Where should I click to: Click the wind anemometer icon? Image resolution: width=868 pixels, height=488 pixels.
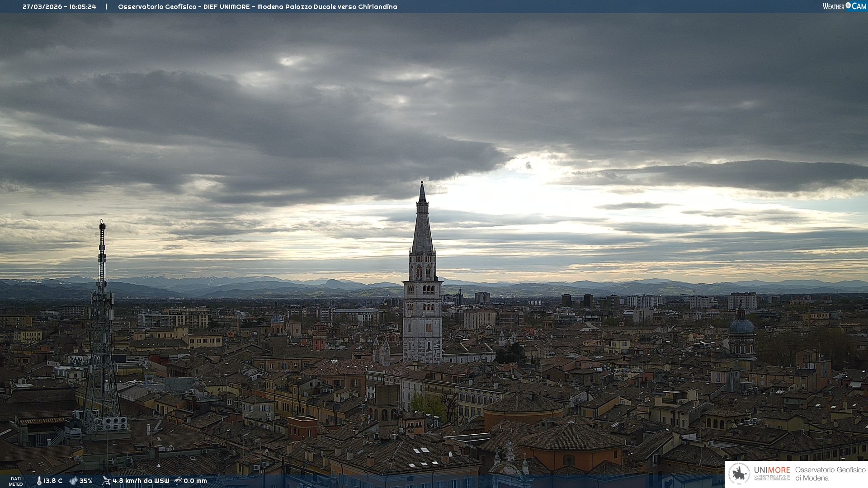106,481
